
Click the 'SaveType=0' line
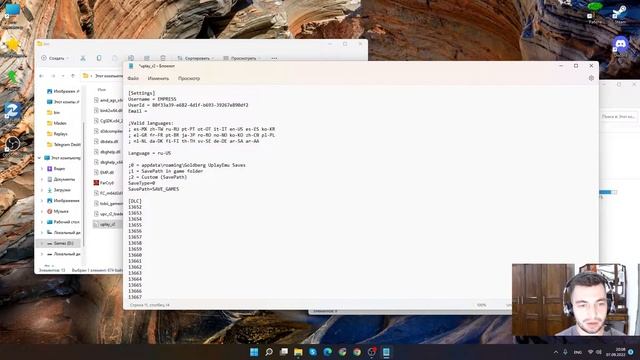[142, 183]
